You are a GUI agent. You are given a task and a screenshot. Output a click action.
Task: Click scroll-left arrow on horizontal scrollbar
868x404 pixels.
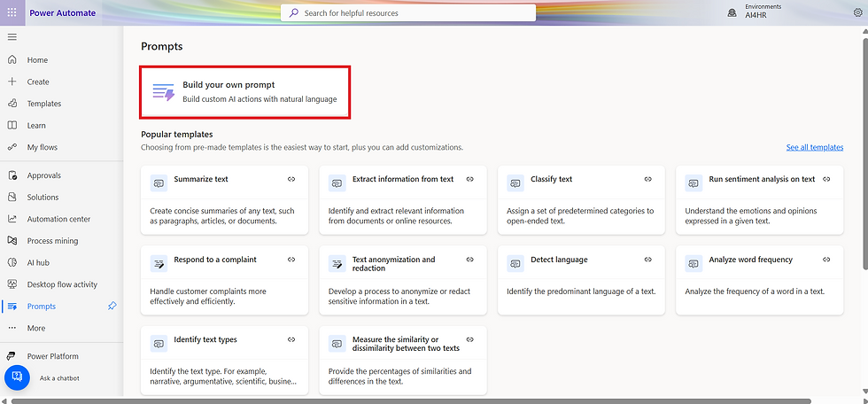pyautogui.click(x=4, y=401)
